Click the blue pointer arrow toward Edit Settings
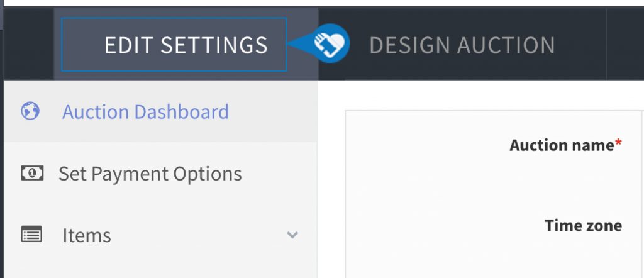This screenshot has height=278, width=644. (300, 43)
